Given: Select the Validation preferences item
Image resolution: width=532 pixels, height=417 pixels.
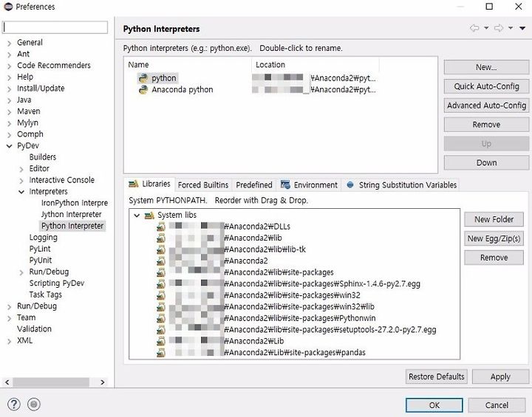Looking at the screenshot, I should (x=34, y=329).
